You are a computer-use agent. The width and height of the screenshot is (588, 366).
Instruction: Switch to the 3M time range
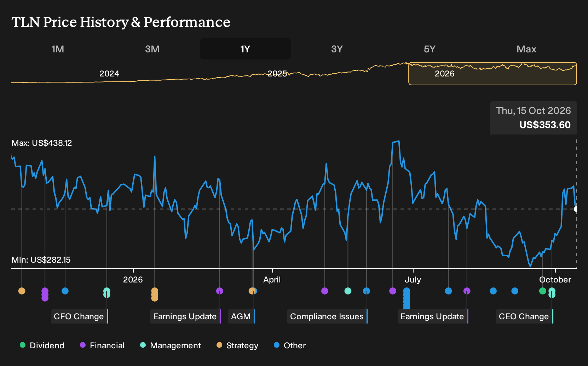152,49
